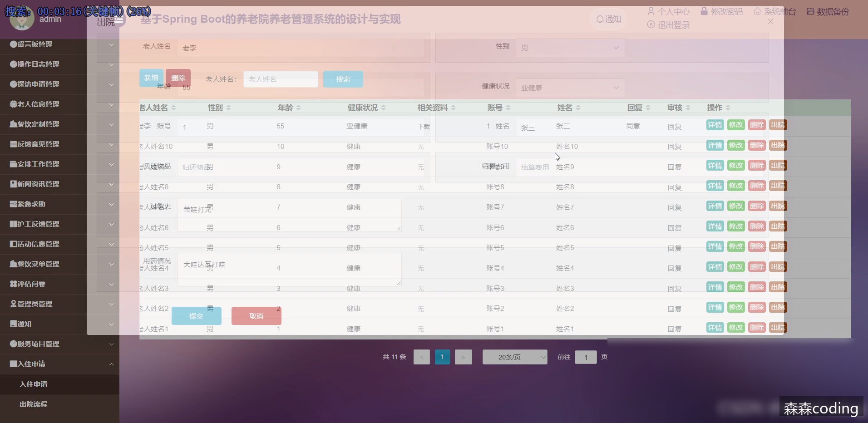Click the 餐饮菜单管理 sidebar icon
Image resolution: width=868 pixels, height=423 pixels.
click(14, 264)
